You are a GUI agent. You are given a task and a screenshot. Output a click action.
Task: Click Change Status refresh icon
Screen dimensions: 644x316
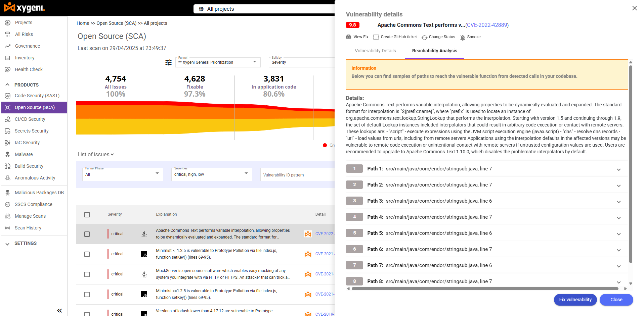coord(424,37)
